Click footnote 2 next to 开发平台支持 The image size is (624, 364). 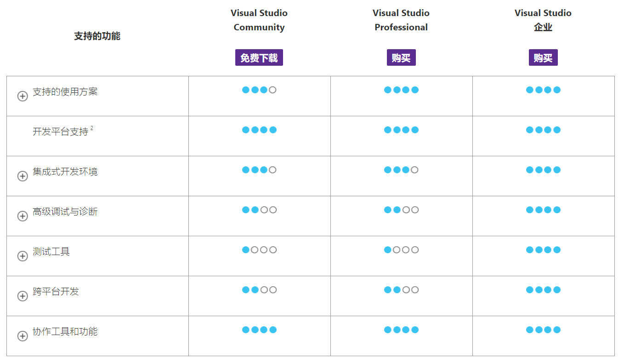92,129
